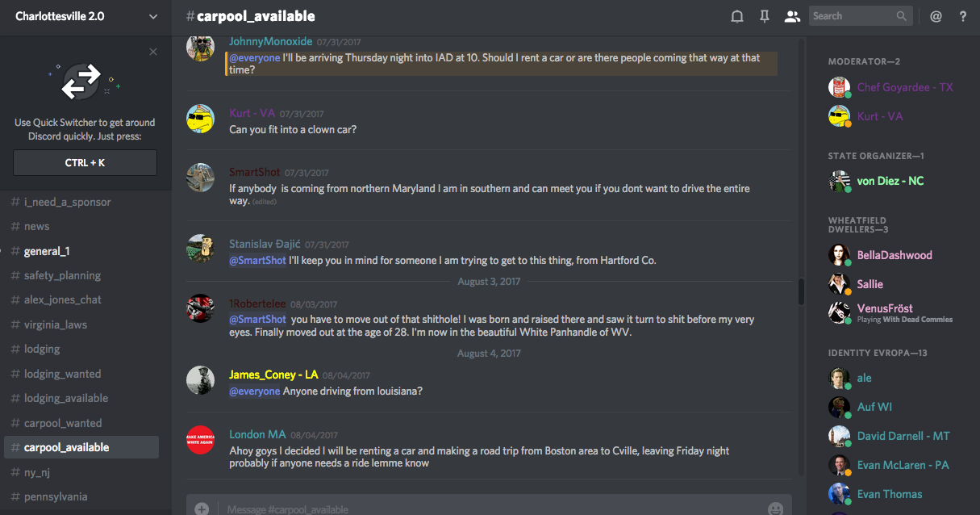The width and height of the screenshot is (980, 515).
Task: Click the attach file plus icon
Action: point(202,509)
